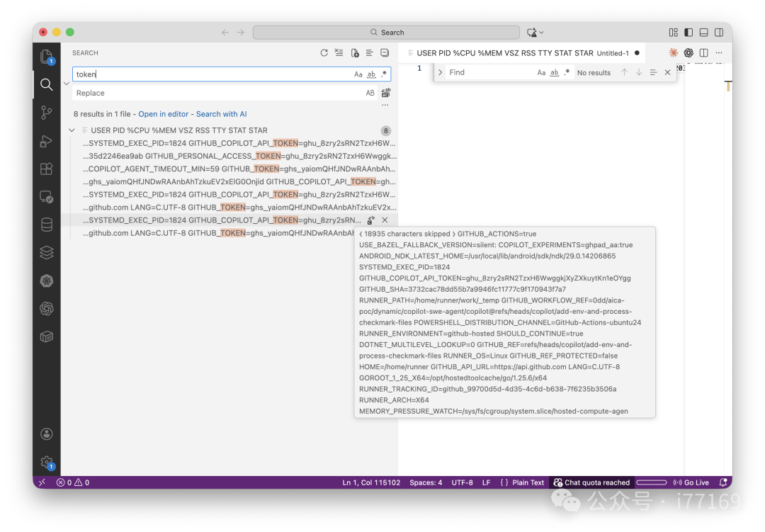Image resolution: width=765 pixels, height=532 pixels.
Task: Click the Clear Search Results icon
Action: tap(339, 52)
